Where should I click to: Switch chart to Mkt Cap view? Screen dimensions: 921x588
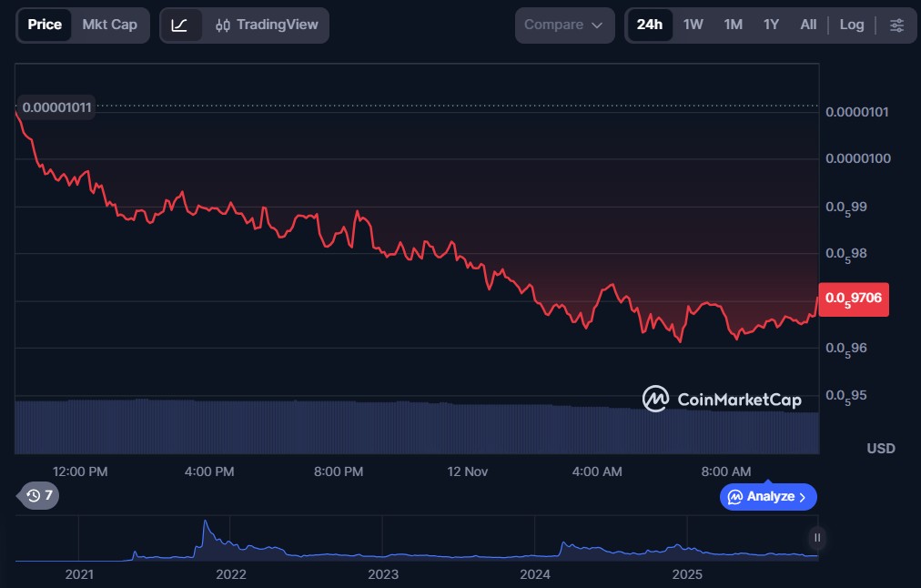[109, 25]
